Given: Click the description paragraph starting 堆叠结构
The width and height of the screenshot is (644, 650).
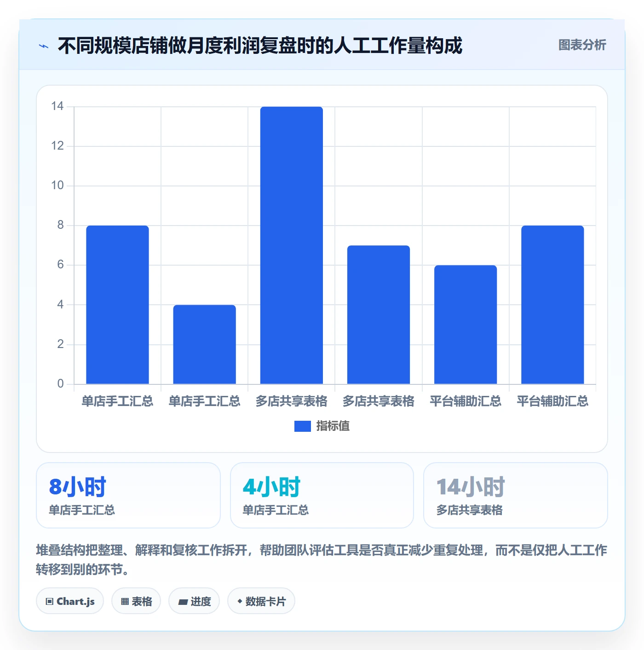Looking at the screenshot, I should 322,560.
